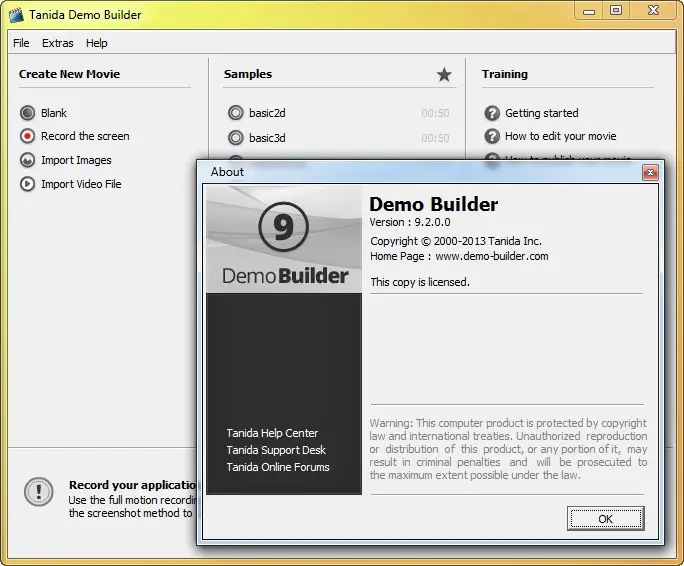Viewport: 684px width, 566px height.
Task: Open the File menu
Action: 21,43
